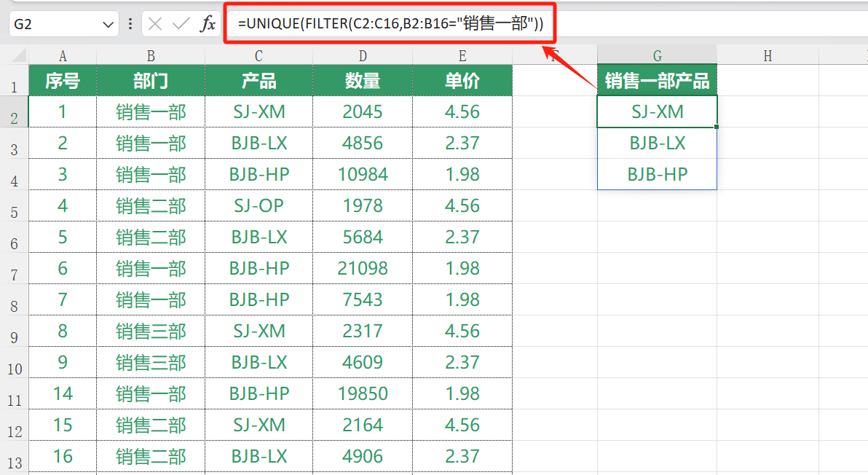Click the 序号 header cell
Viewport: 868px width, 475px height.
click(63, 81)
